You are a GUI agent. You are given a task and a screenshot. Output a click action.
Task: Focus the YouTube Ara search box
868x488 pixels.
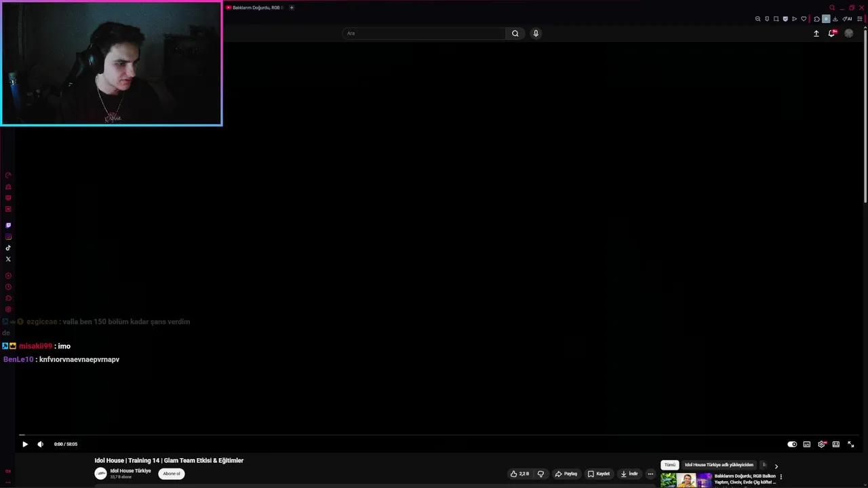[425, 33]
